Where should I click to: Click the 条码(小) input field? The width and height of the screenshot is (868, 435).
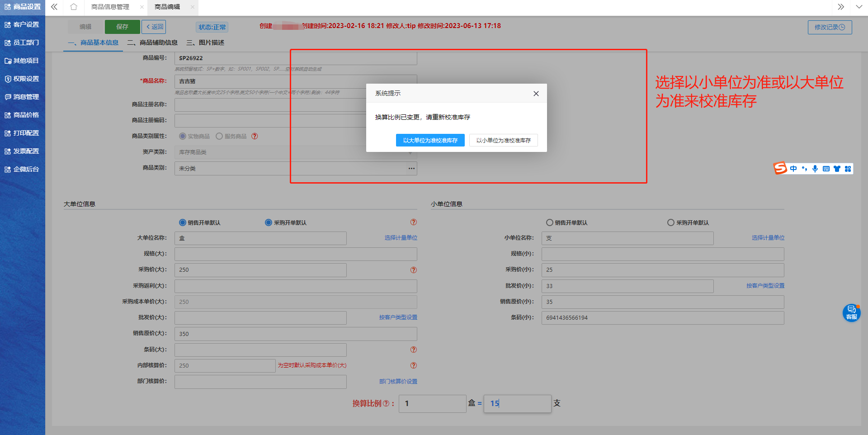(x=662, y=318)
